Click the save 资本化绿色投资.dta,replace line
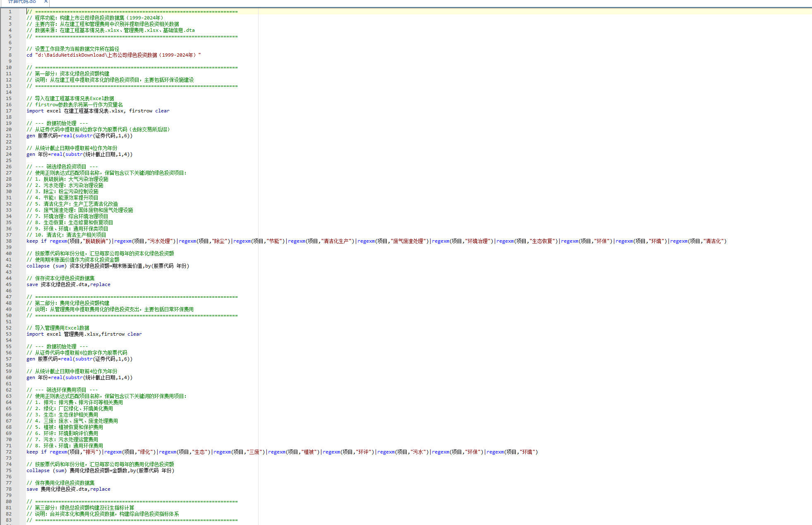The height and width of the screenshot is (525, 812). click(x=68, y=284)
